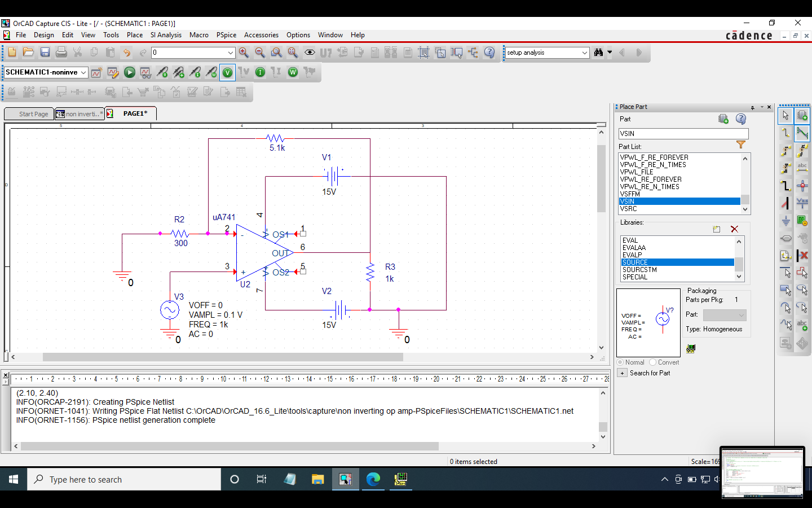Open the PSpice menu
The image size is (812, 508).
tap(226, 35)
